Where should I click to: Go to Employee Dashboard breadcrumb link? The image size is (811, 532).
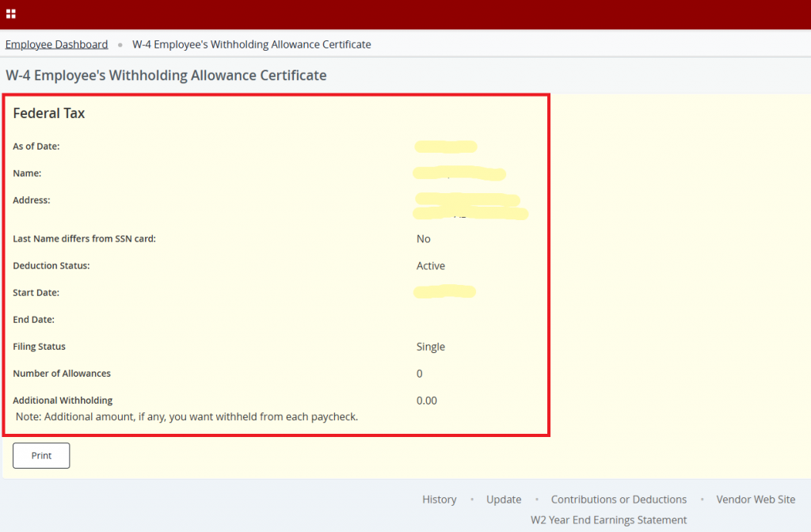click(x=56, y=44)
